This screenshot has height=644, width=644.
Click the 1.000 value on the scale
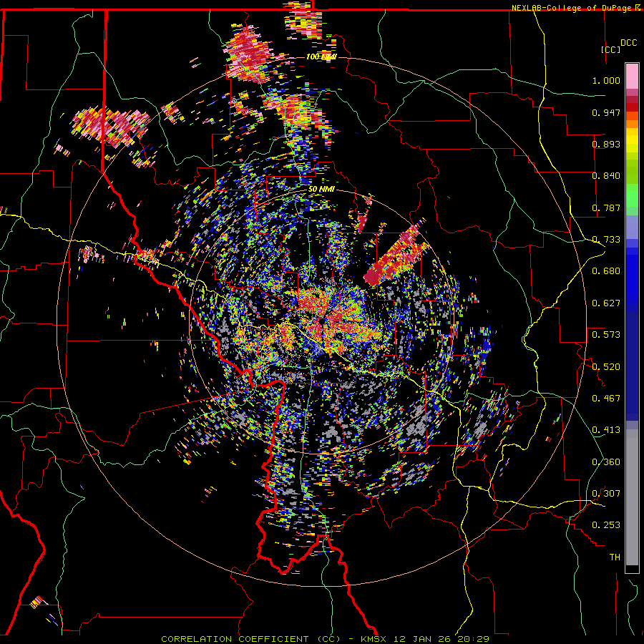pyautogui.click(x=606, y=80)
